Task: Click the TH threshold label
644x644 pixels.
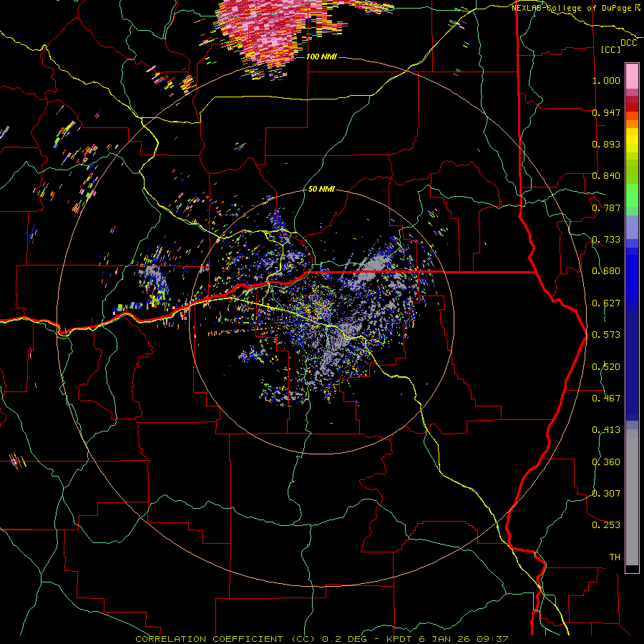Action: (615, 557)
